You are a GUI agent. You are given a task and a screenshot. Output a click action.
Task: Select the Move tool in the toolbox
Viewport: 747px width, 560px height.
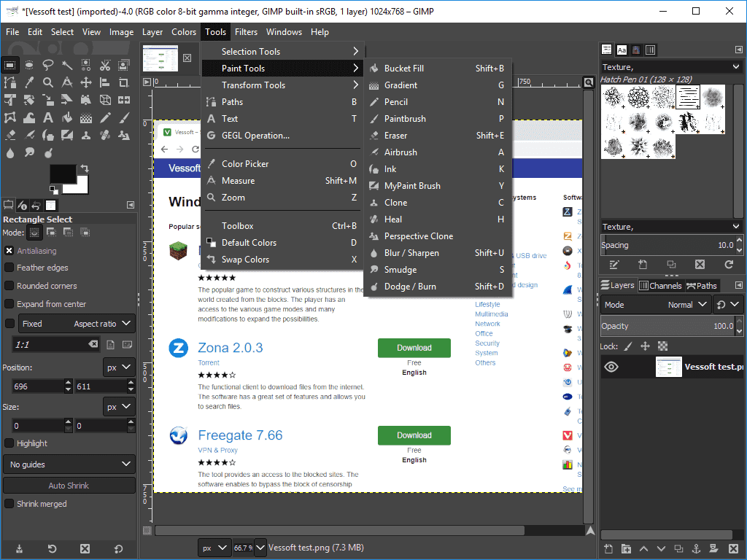click(86, 82)
